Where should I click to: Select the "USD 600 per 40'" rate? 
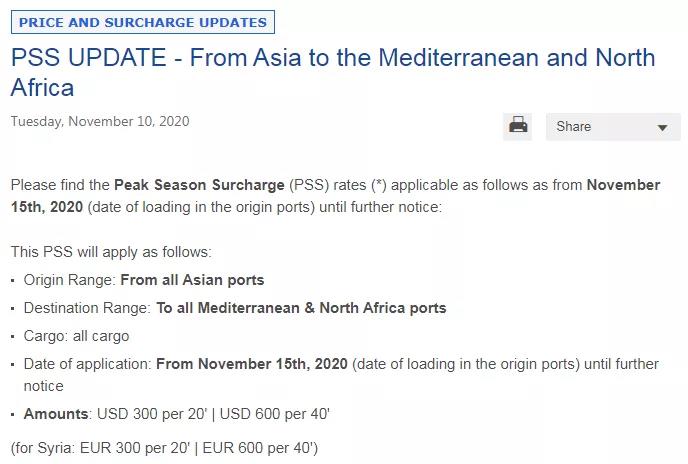coord(273,413)
